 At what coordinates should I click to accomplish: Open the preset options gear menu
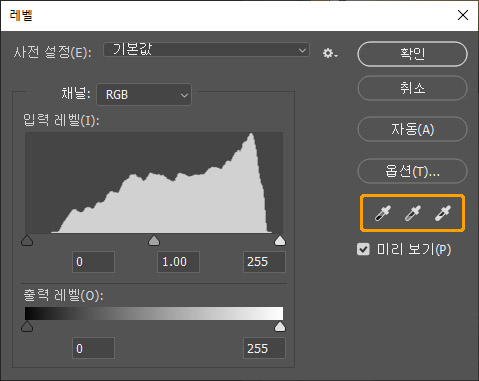330,53
